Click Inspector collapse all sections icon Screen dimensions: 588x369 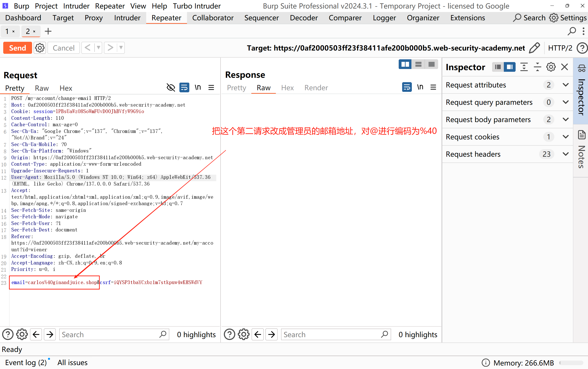[x=537, y=67]
